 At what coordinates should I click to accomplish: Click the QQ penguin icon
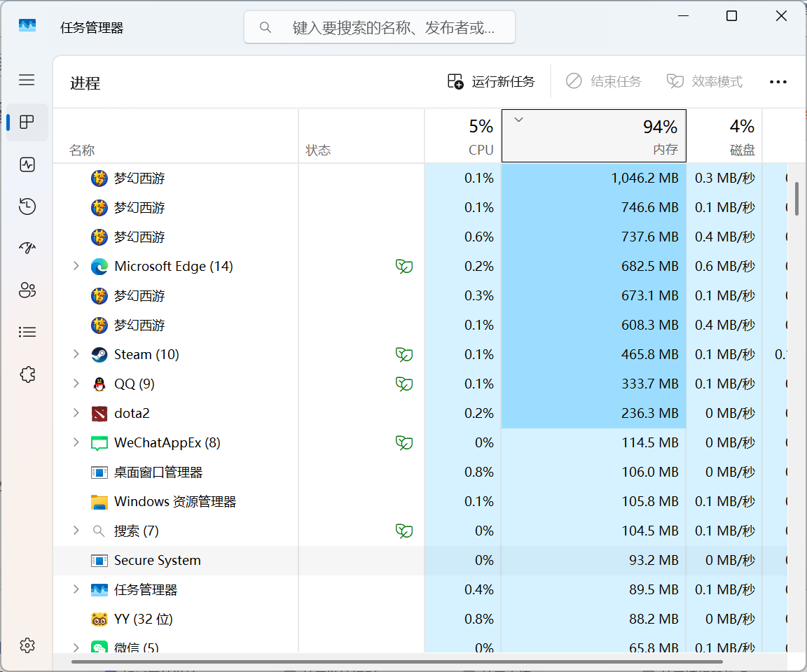pyautogui.click(x=99, y=384)
